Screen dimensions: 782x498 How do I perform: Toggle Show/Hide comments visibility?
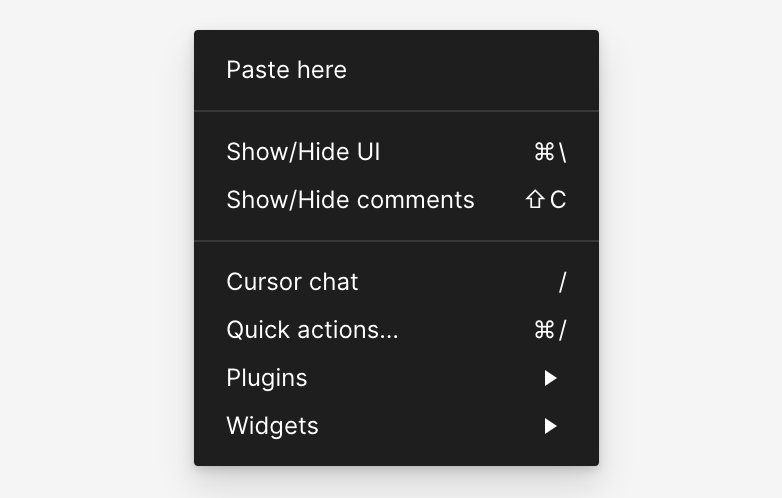[x=350, y=200]
